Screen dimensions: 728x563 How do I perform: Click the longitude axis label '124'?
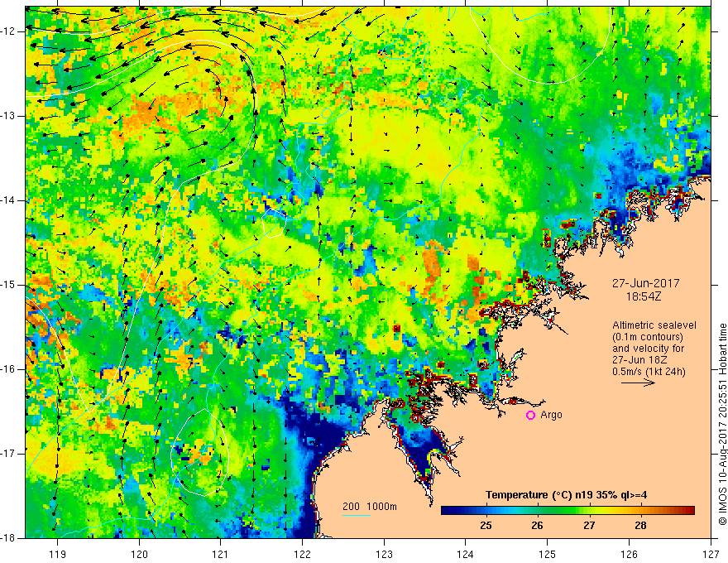click(x=466, y=554)
